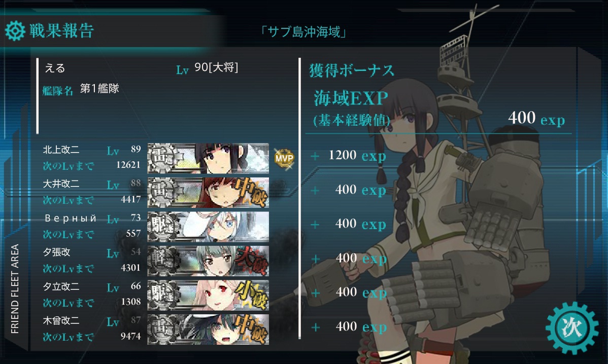Click the 海域EXP 400 exp value
This screenshot has width=608, height=364.
(x=536, y=118)
